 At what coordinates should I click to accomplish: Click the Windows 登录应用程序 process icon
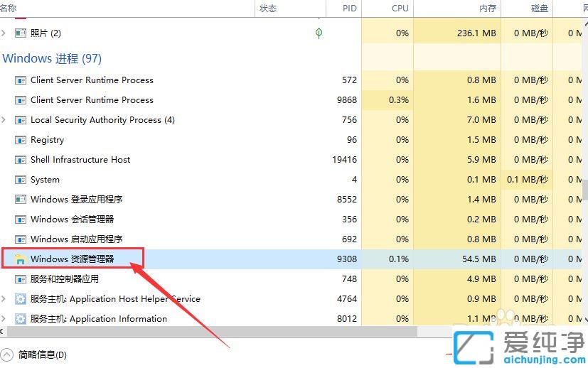[x=21, y=200]
